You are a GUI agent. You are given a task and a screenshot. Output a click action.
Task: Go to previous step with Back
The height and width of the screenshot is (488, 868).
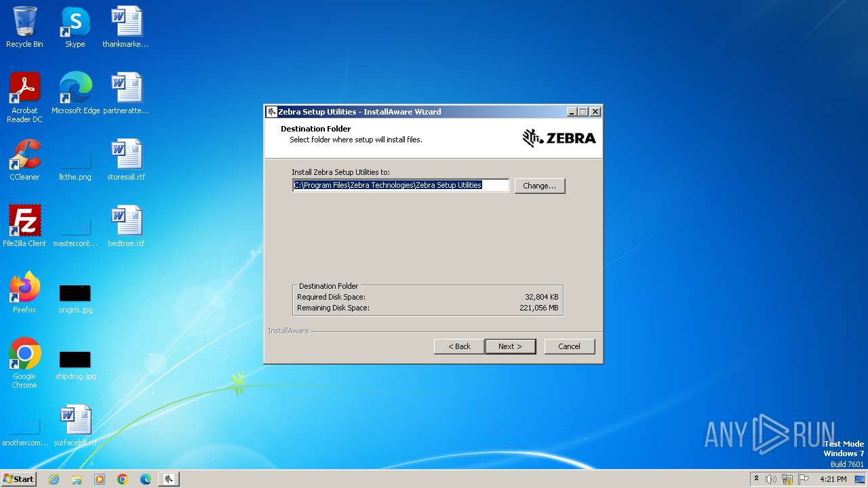pyautogui.click(x=459, y=346)
